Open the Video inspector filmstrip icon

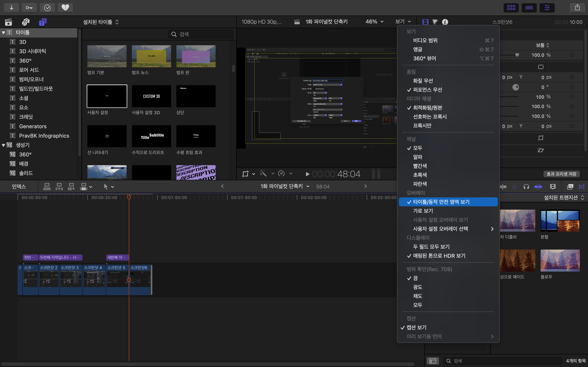pos(425,22)
